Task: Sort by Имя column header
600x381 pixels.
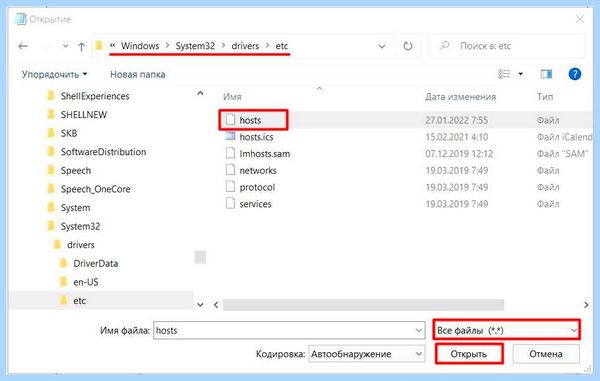Action: pyautogui.click(x=232, y=97)
